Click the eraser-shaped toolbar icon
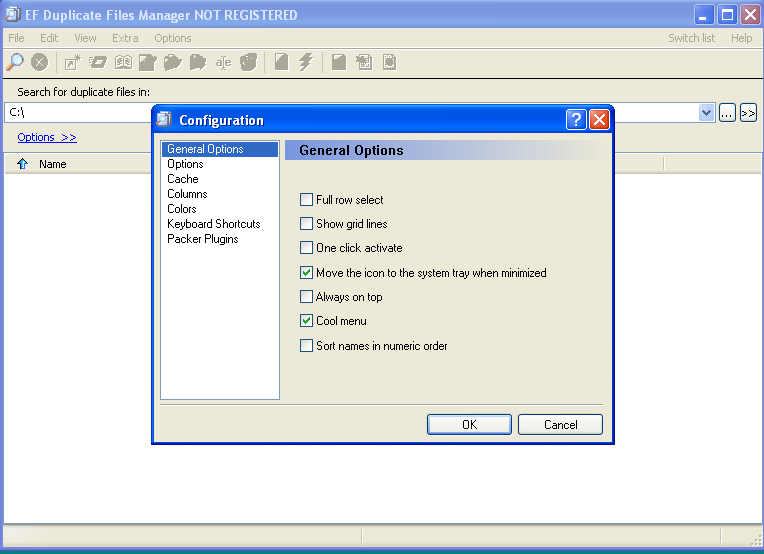This screenshot has height=554, width=764. (98, 62)
